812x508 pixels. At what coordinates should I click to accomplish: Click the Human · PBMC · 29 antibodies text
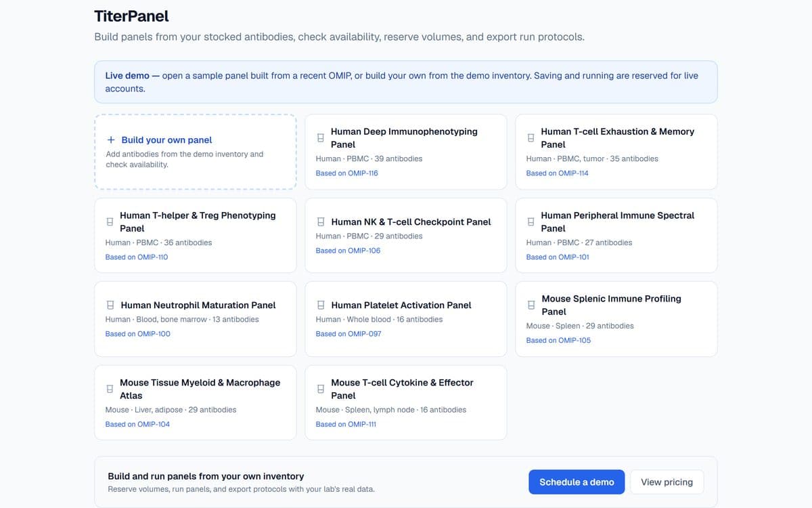[x=369, y=236]
